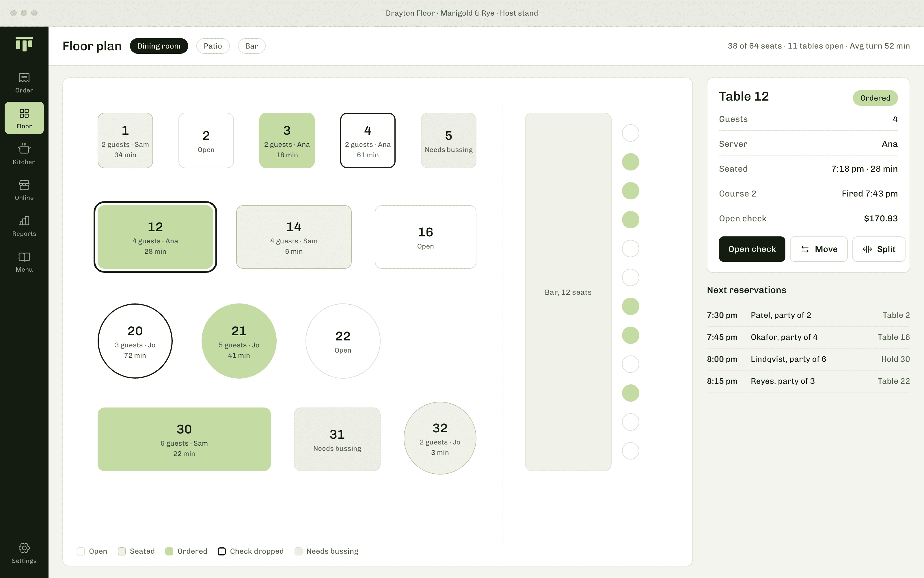Select open table 2
The height and width of the screenshot is (578, 924).
206,140
